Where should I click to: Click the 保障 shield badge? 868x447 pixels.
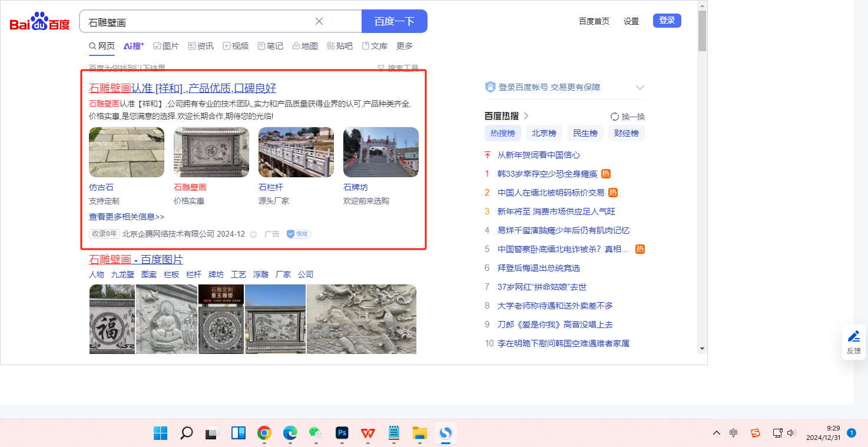pos(299,234)
